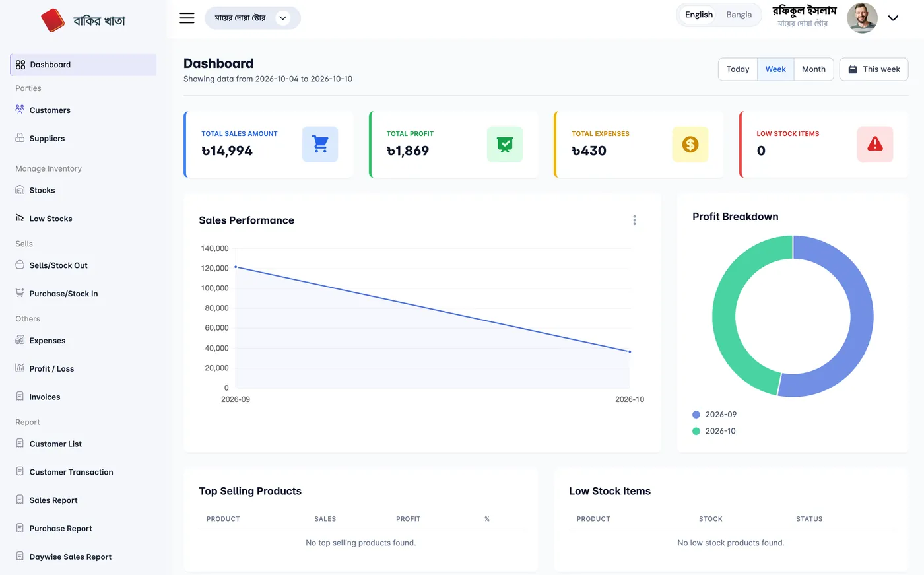The height and width of the screenshot is (575, 924).
Task: Click the shopping cart sales icon
Action: pos(320,144)
